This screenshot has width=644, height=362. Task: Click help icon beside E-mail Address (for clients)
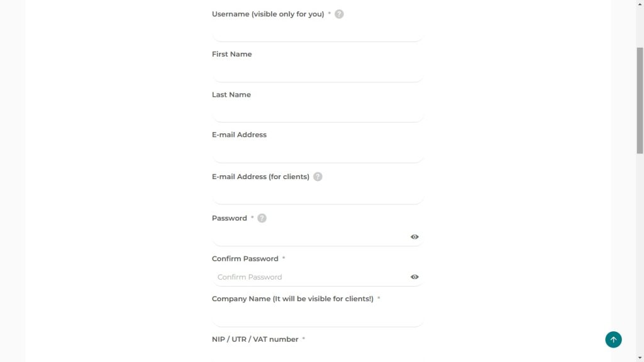pyautogui.click(x=318, y=177)
